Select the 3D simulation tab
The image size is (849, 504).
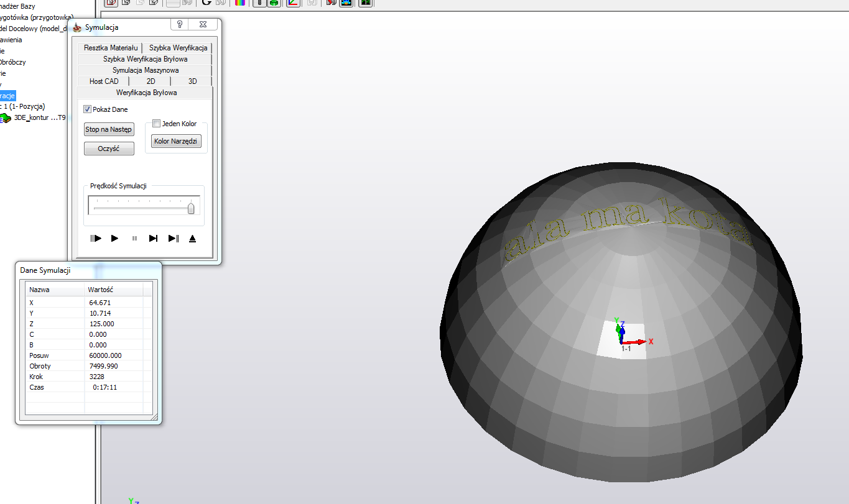pos(192,81)
